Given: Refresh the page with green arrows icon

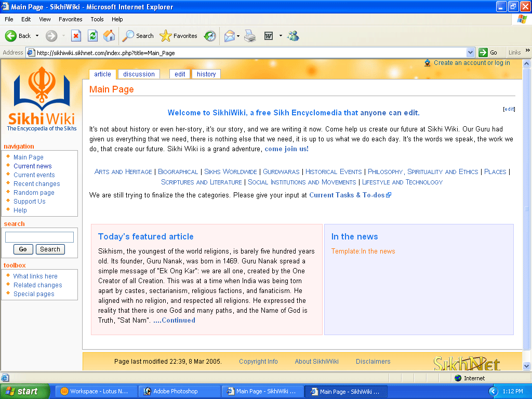Looking at the screenshot, I should tap(92, 36).
